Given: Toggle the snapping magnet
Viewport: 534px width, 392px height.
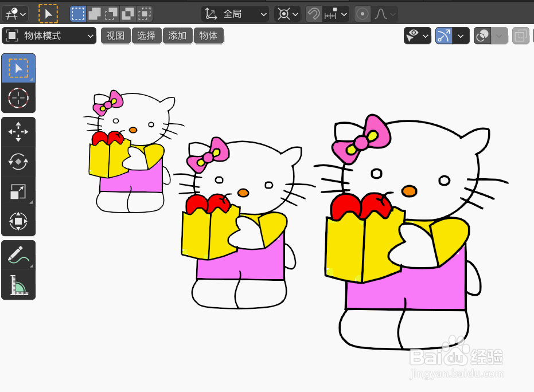Looking at the screenshot, I should click(314, 13).
